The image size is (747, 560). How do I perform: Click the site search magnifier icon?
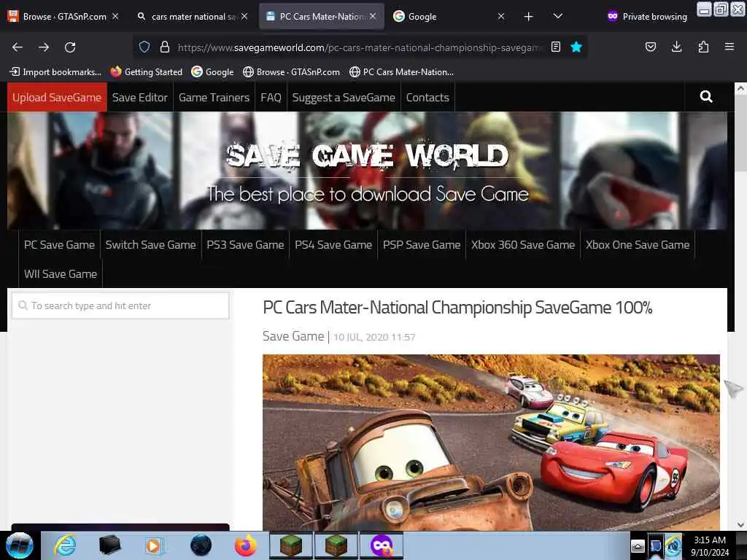point(706,97)
